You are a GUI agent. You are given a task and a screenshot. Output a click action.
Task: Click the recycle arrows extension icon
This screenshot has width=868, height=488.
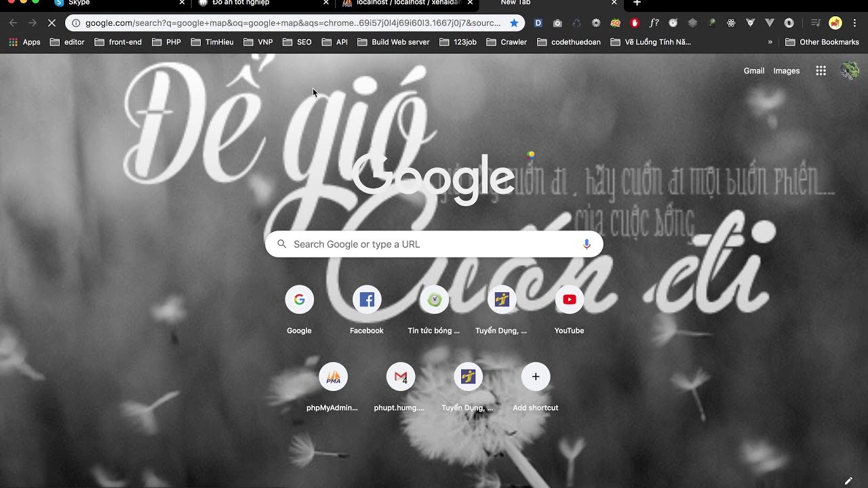coord(576,23)
